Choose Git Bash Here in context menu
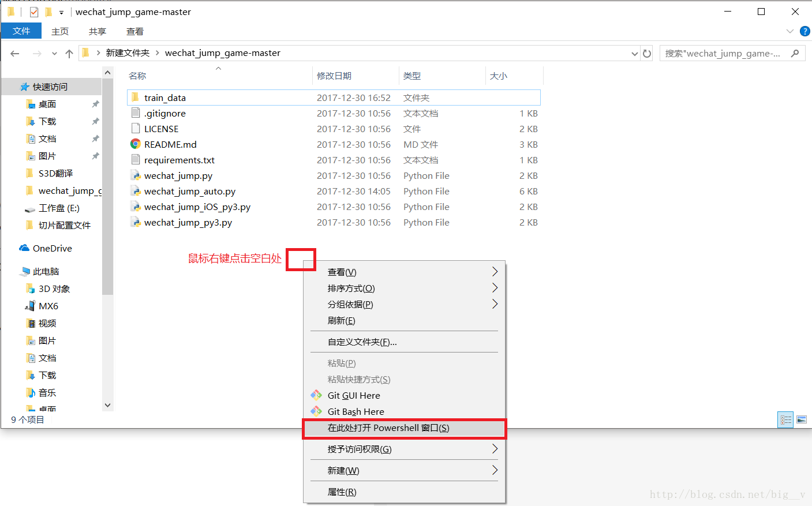The height and width of the screenshot is (506, 812). pos(404,411)
